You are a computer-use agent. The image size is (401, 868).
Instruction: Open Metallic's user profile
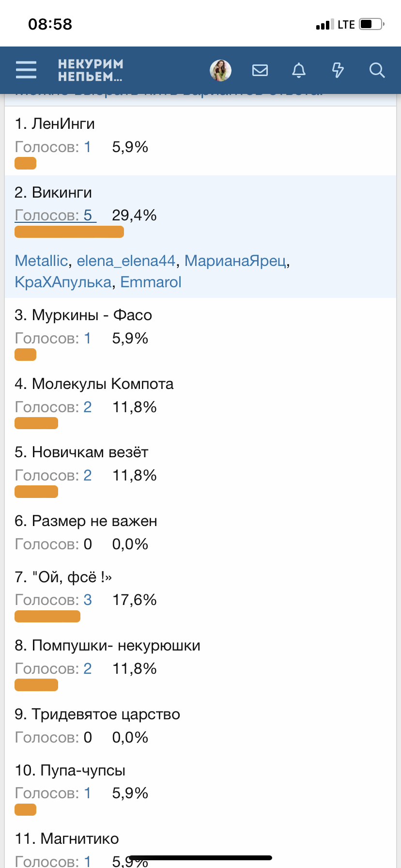[x=41, y=261]
